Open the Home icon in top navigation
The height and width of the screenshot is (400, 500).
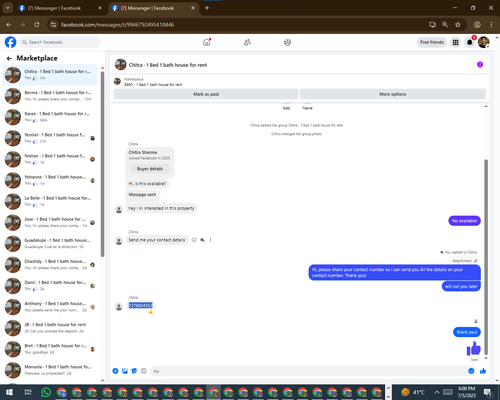tap(207, 42)
